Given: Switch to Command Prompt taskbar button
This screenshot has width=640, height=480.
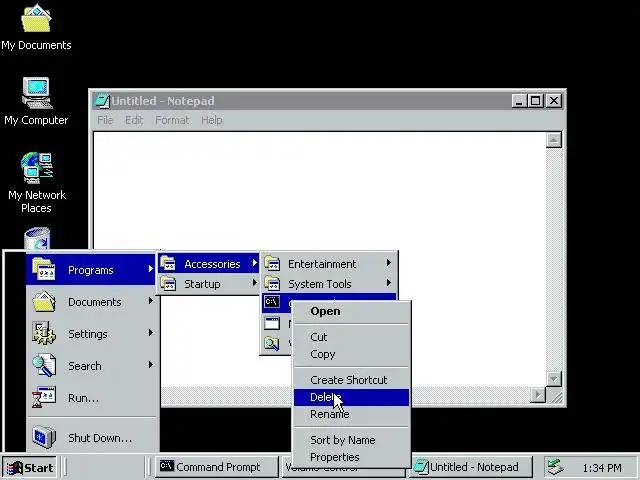Looking at the screenshot, I should click(217, 467).
